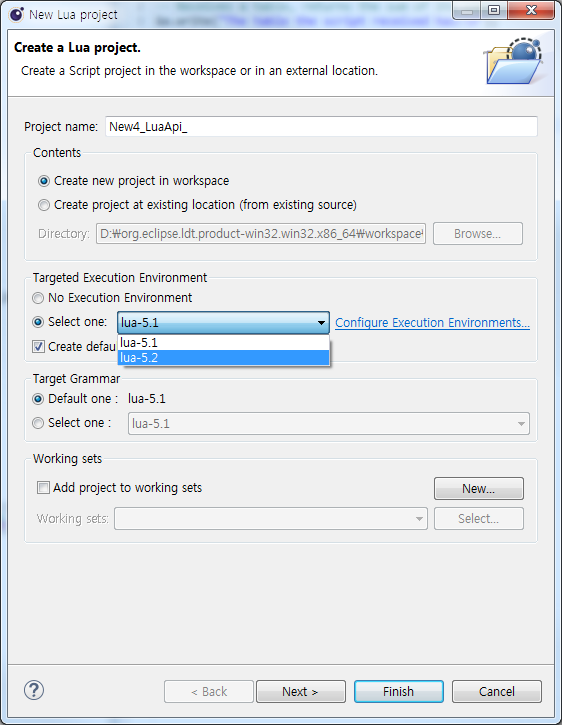The width and height of the screenshot is (562, 725).
Task: Go to the Next wizard page
Action: pyautogui.click(x=301, y=691)
